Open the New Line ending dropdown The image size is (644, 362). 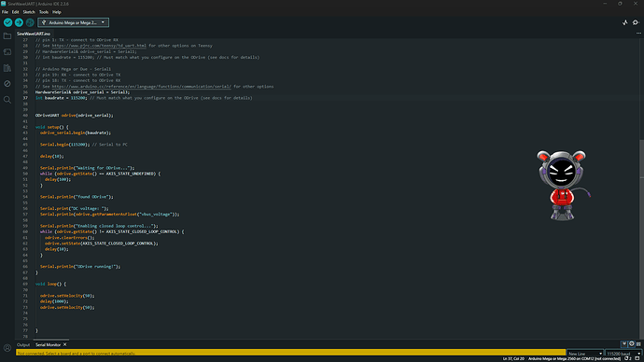tap(585, 354)
